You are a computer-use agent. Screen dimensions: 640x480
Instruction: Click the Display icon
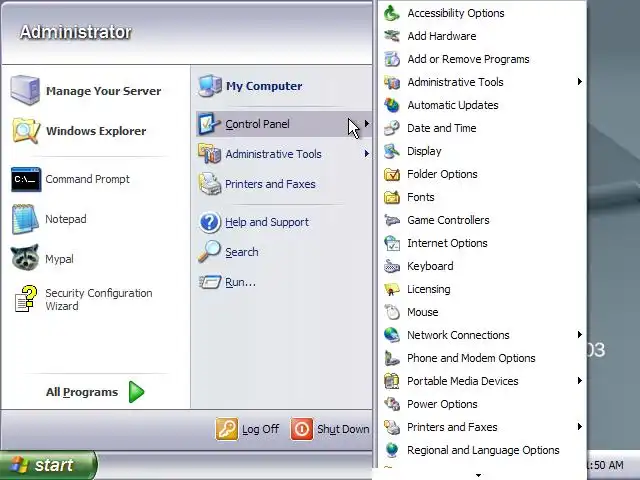tap(392, 151)
